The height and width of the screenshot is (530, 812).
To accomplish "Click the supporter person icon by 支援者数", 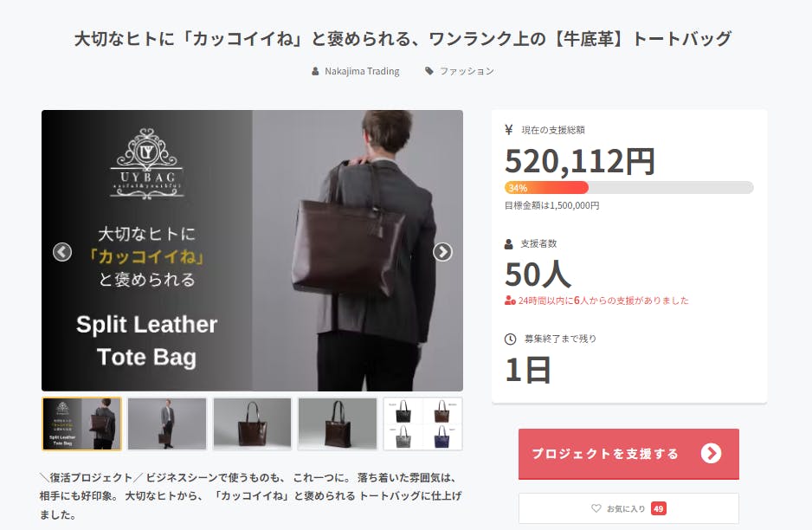I will (508, 243).
